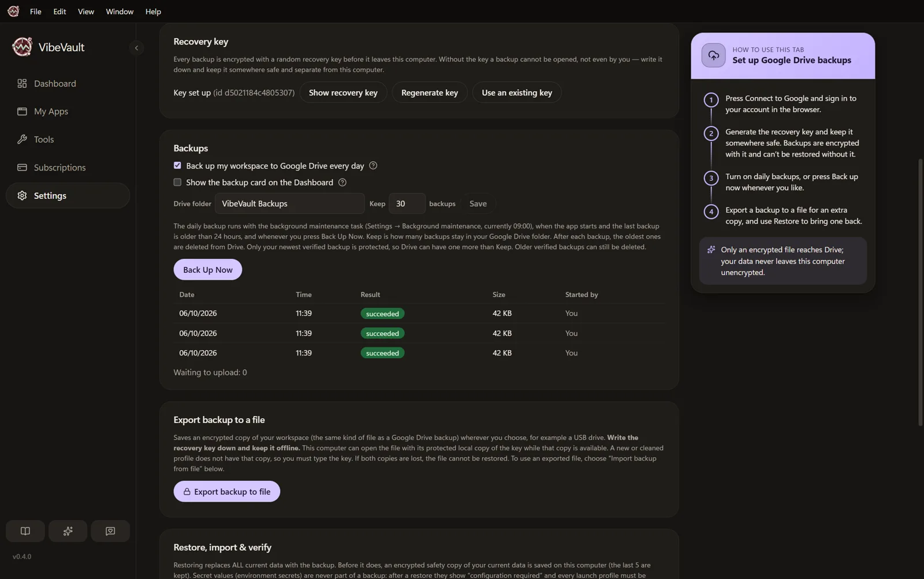
Task: Click Use an existing key
Action: [517, 92]
